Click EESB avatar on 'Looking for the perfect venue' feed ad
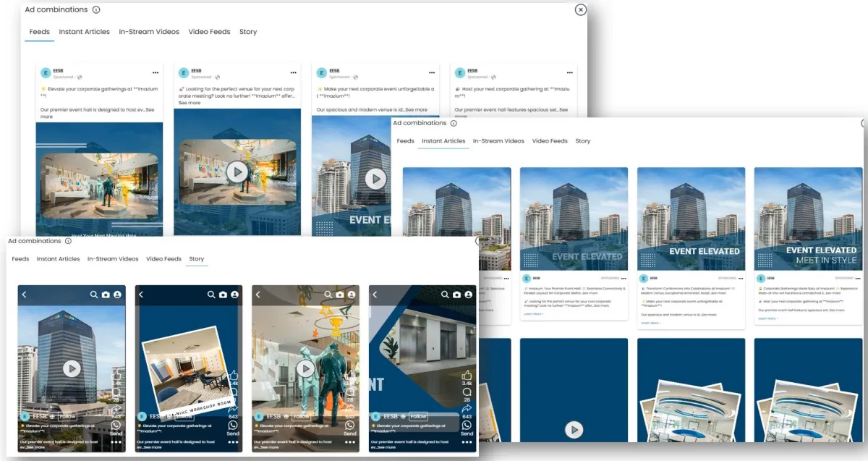868x461 pixels. point(184,73)
